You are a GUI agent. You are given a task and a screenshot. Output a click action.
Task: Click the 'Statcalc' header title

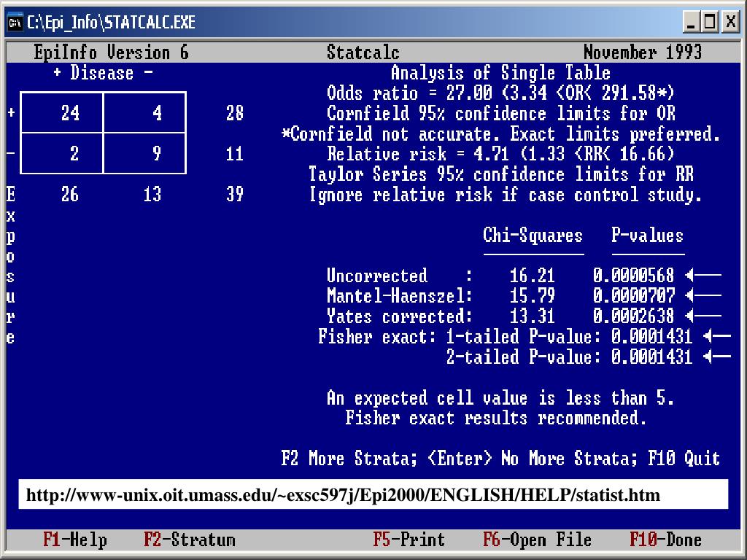pyautogui.click(x=363, y=52)
